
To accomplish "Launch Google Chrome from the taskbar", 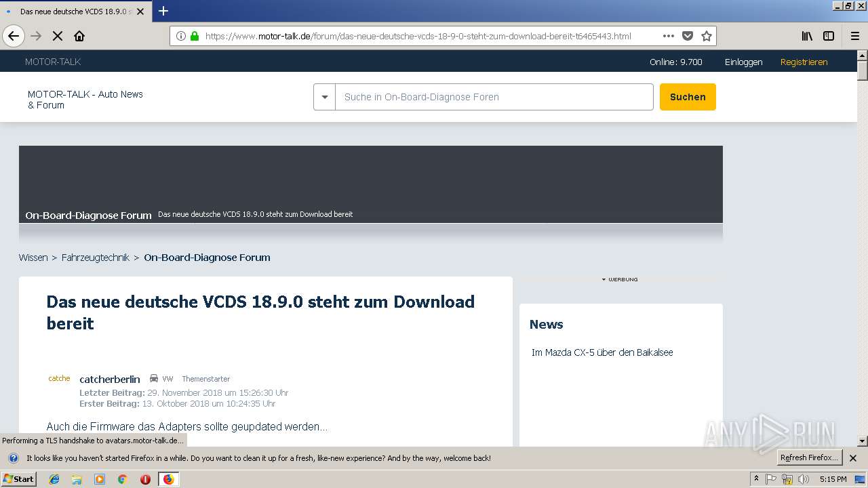I will (x=122, y=479).
